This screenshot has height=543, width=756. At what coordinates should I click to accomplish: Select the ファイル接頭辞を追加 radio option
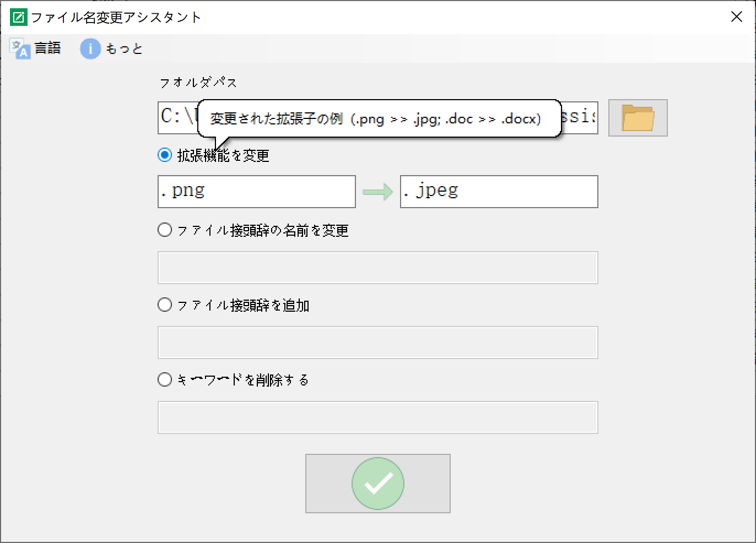point(165,305)
